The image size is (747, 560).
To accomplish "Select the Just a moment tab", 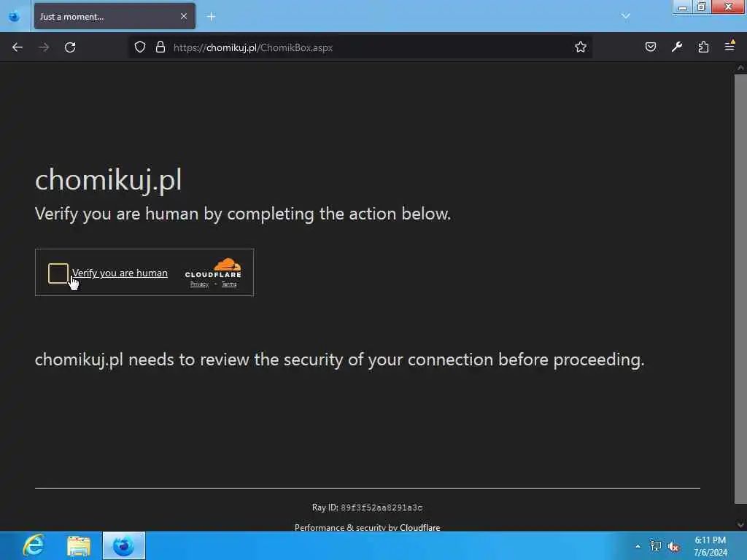I will tap(115, 16).
